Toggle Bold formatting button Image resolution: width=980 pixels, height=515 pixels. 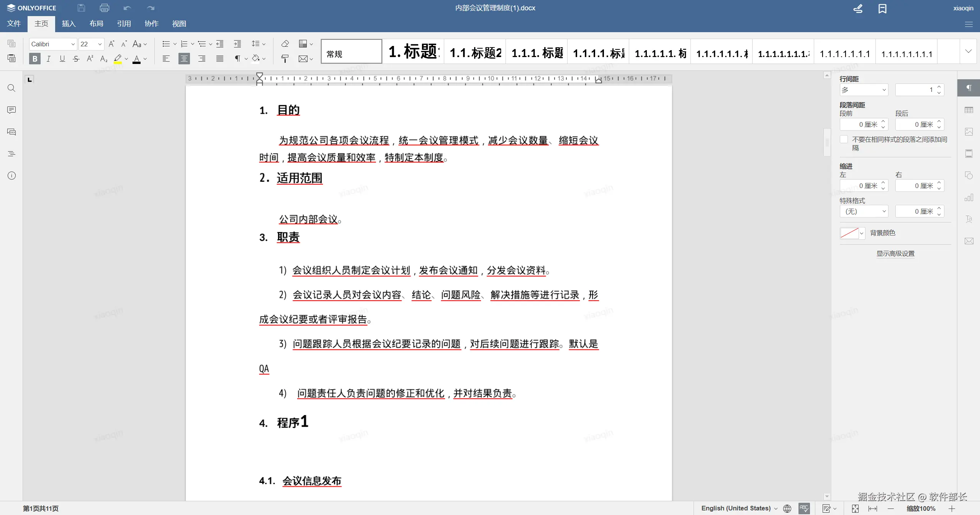[x=35, y=59]
